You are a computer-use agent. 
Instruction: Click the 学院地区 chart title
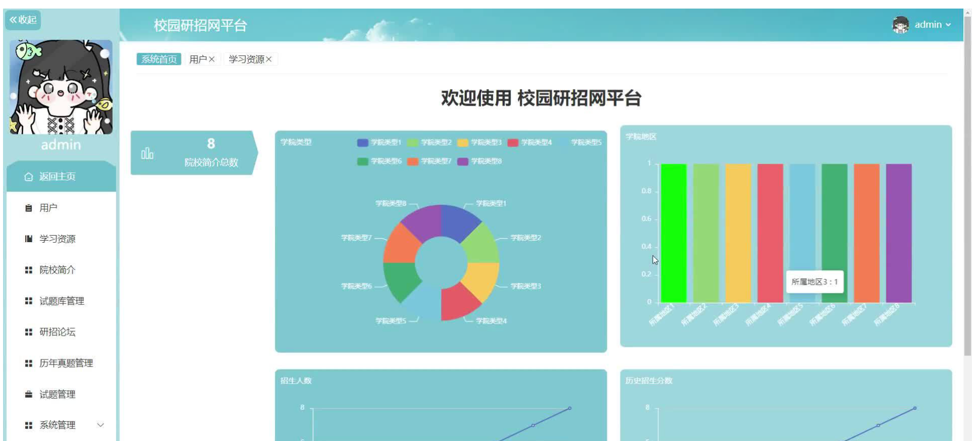click(641, 137)
